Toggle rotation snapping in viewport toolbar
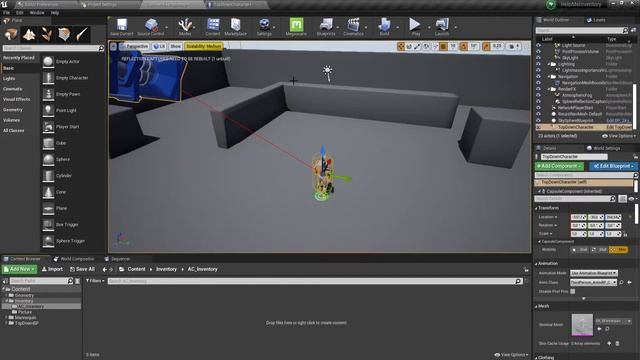This screenshot has width=640, height=360. coord(464,47)
